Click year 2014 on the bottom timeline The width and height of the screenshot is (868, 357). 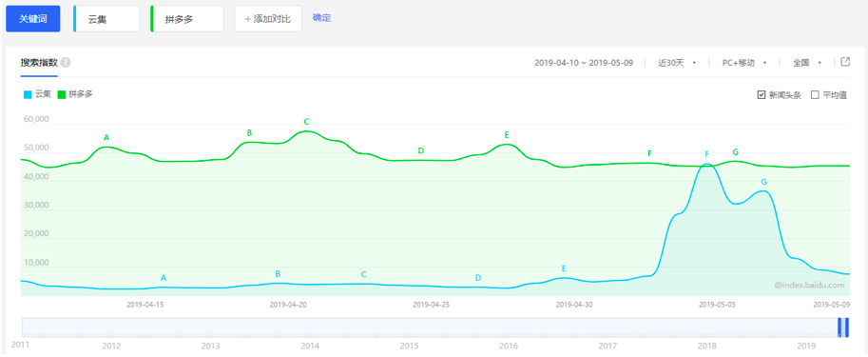click(x=309, y=346)
